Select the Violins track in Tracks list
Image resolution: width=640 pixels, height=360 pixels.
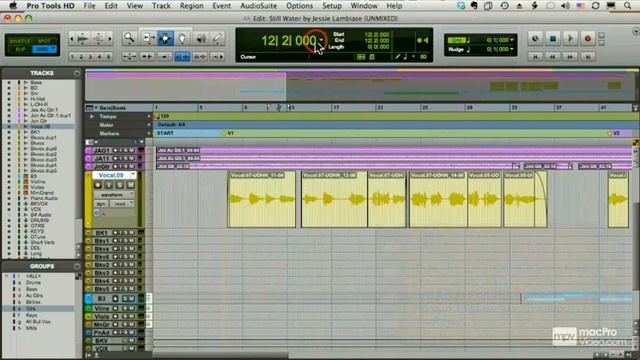tap(38, 182)
